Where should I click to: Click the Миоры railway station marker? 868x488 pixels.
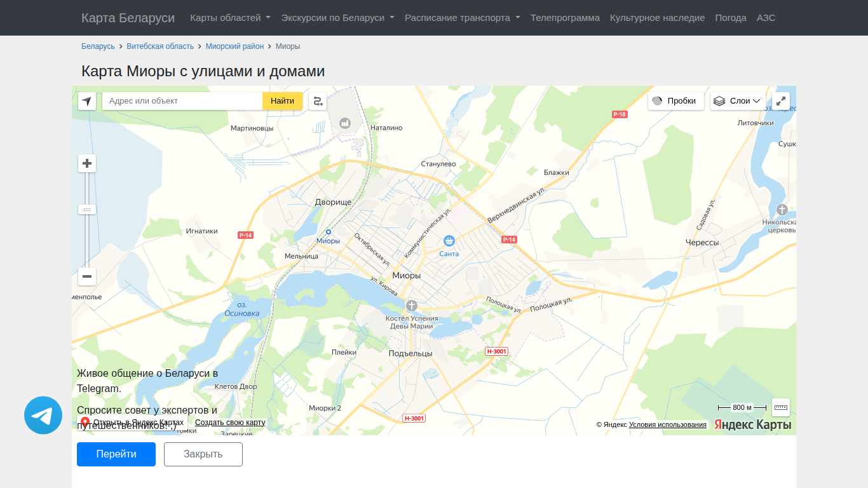[x=329, y=232]
